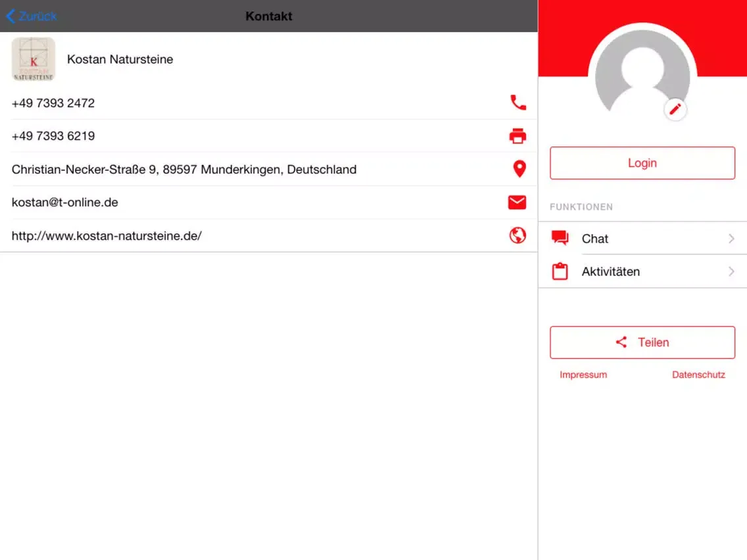Tap the email envelope icon
The image size is (747, 560).
(517, 202)
